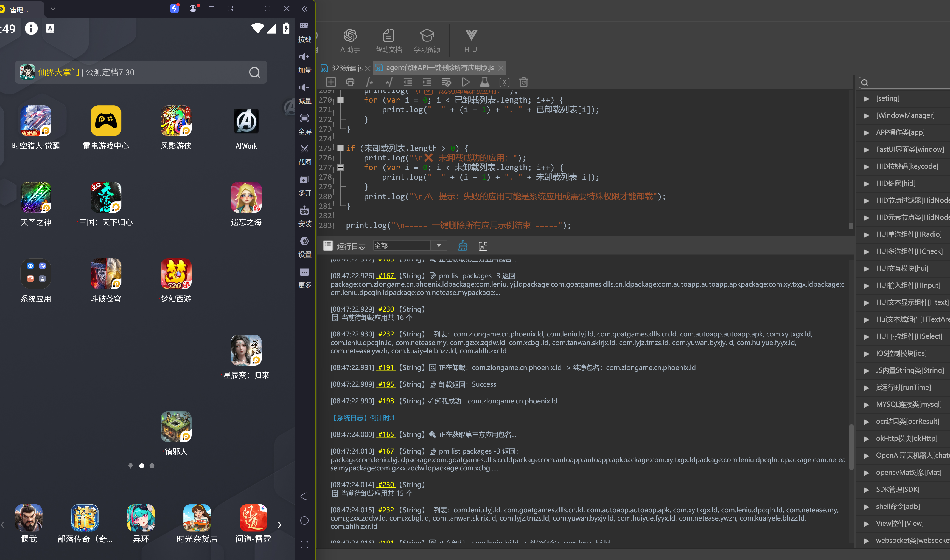Clear the run log with the broom icon
The height and width of the screenshot is (560, 950).
pyautogui.click(x=463, y=246)
